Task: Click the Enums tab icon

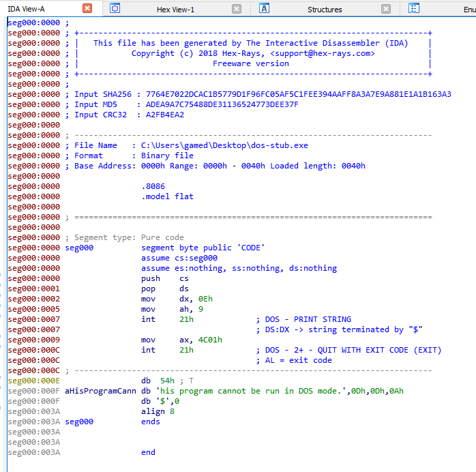Action: tap(414, 9)
